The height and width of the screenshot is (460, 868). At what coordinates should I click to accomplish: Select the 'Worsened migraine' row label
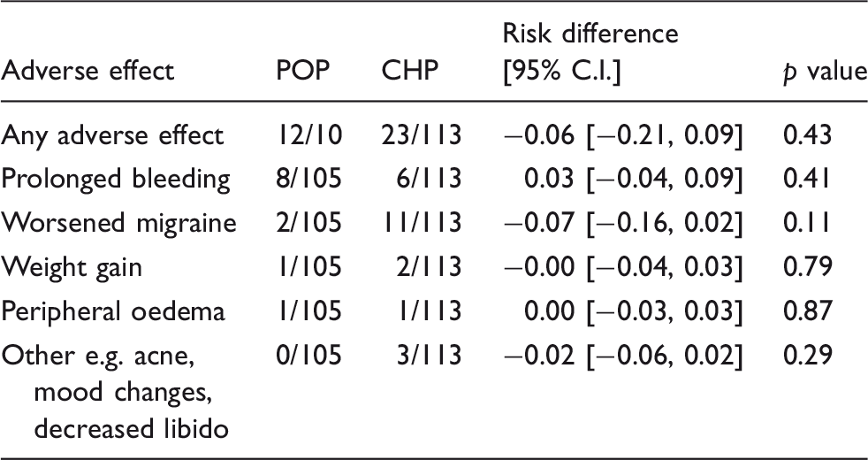pos(118,223)
